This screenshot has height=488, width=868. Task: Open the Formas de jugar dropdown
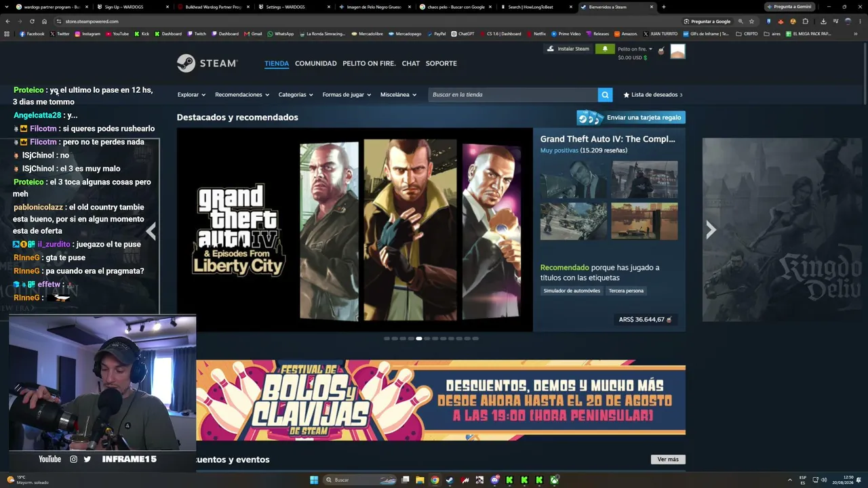coord(347,95)
